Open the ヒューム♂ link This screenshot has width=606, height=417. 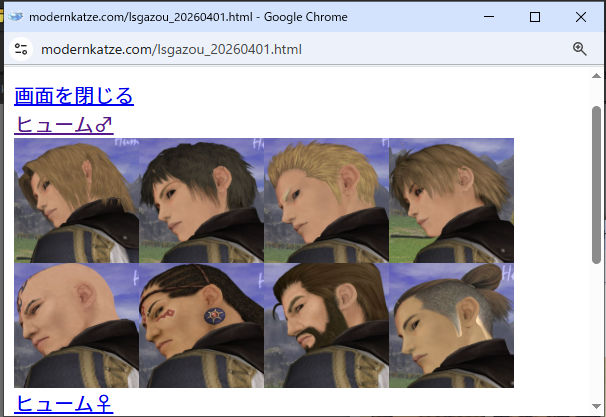pos(64,125)
